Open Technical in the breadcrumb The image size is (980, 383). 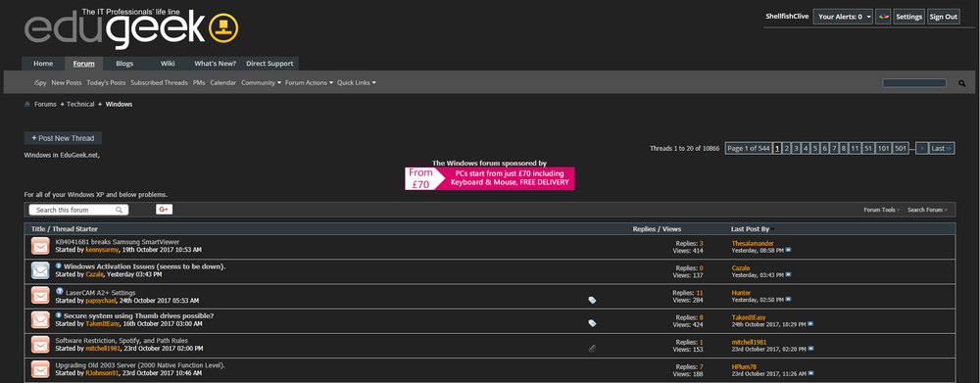(x=80, y=105)
